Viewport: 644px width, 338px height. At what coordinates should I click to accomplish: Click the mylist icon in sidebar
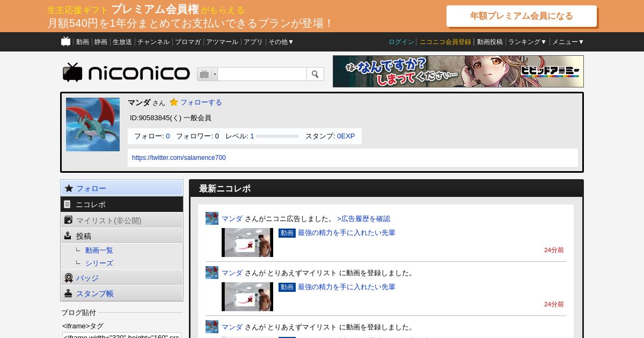pos(68,220)
